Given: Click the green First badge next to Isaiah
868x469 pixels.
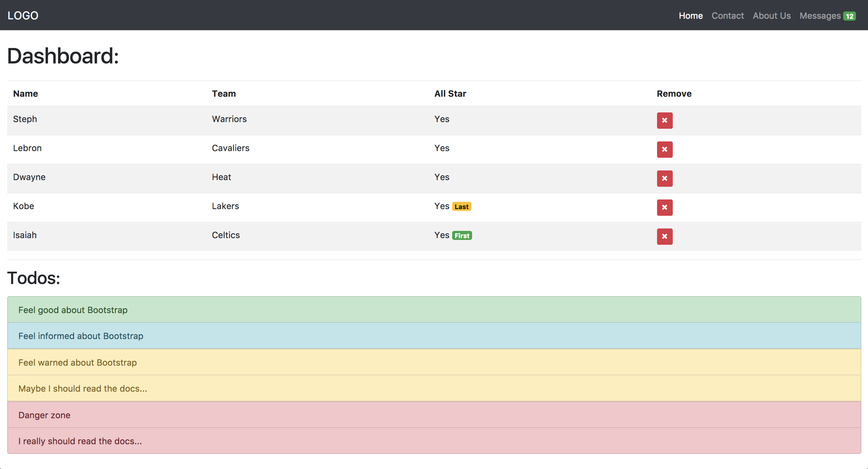Looking at the screenshot, I should (462, 235).
